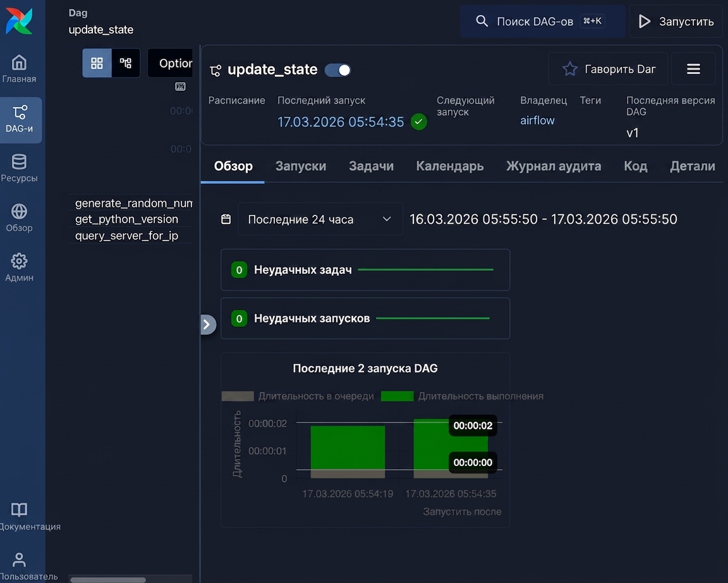Click the magnifier search icon
Screen dimensions: 728x583
tap(482, 21)
